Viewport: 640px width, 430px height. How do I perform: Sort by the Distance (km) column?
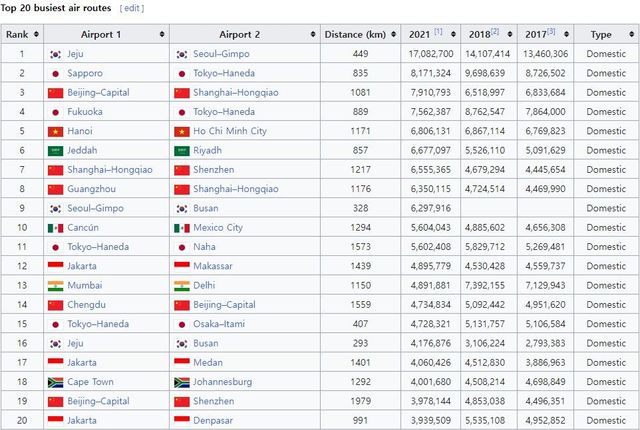(x=392, y=34)
